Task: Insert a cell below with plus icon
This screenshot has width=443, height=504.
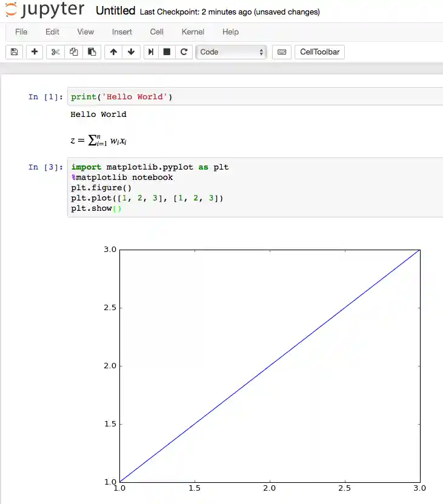Action: click(x=35, y=52)
